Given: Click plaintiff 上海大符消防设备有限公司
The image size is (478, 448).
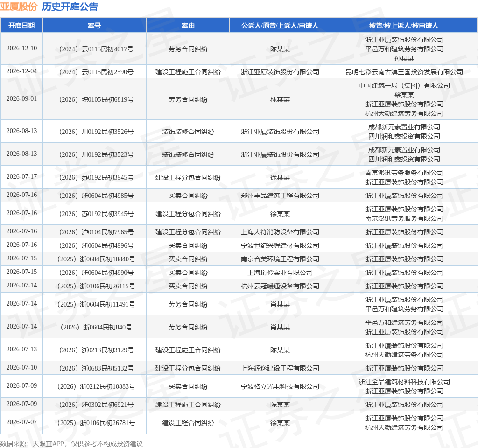Looking at the screenshot, I should [x=280, y=232].
